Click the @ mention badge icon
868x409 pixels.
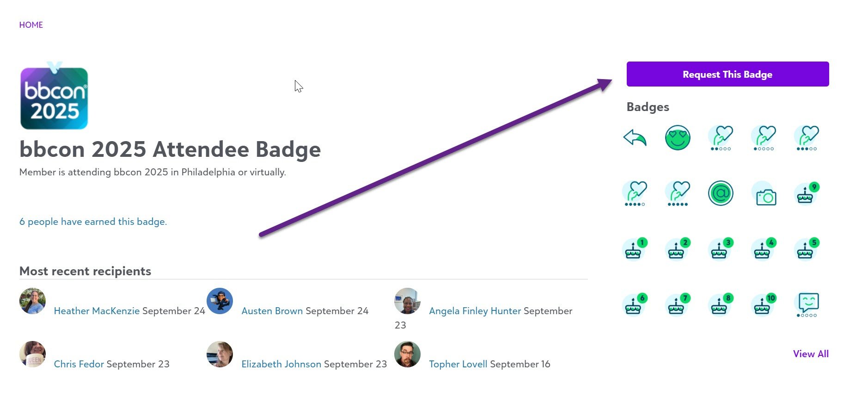tap(720, 193)
